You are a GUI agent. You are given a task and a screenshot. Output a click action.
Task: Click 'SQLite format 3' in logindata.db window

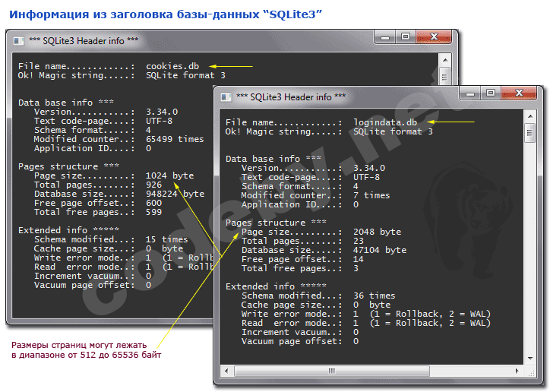(393, 131)
